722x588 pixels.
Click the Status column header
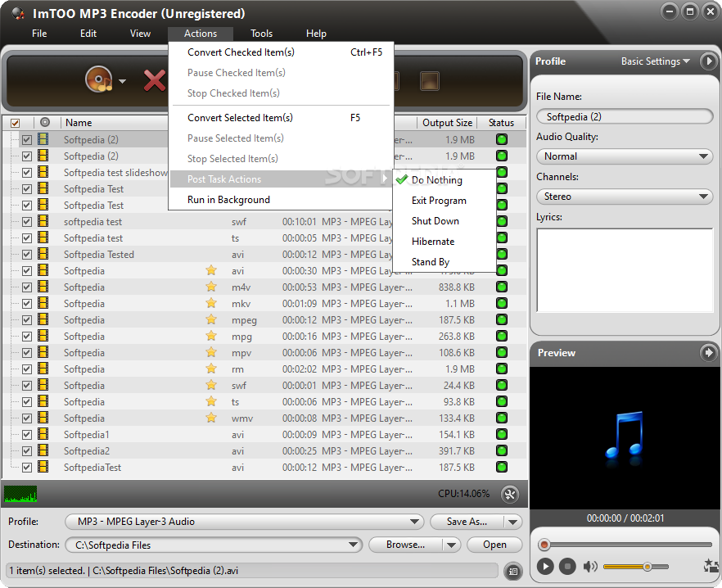point(501,123)
